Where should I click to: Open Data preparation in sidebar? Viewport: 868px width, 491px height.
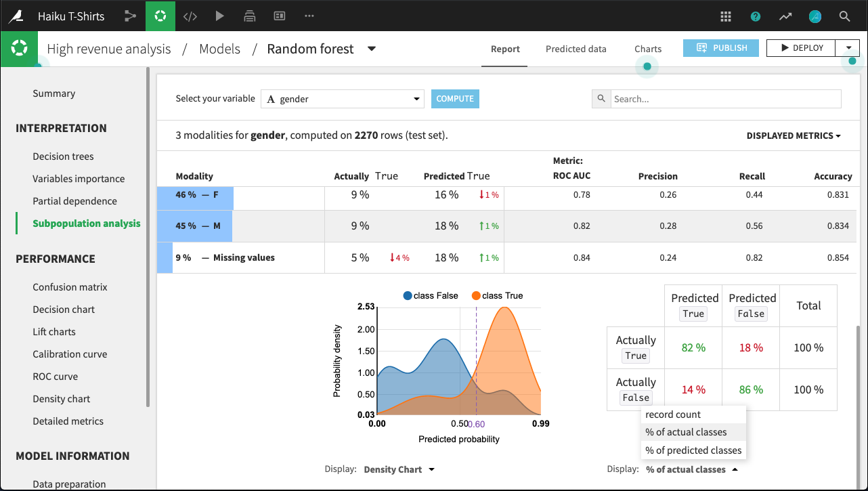pos(69,484)
